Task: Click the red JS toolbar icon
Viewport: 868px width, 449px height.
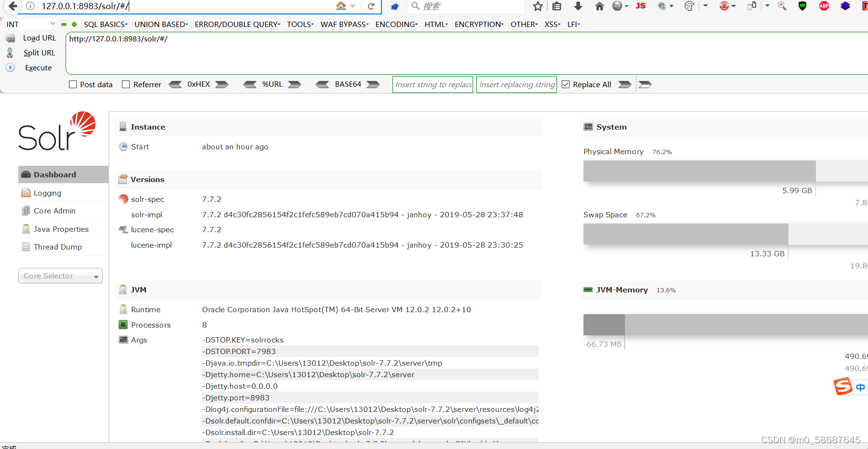Action: [641, 6]
